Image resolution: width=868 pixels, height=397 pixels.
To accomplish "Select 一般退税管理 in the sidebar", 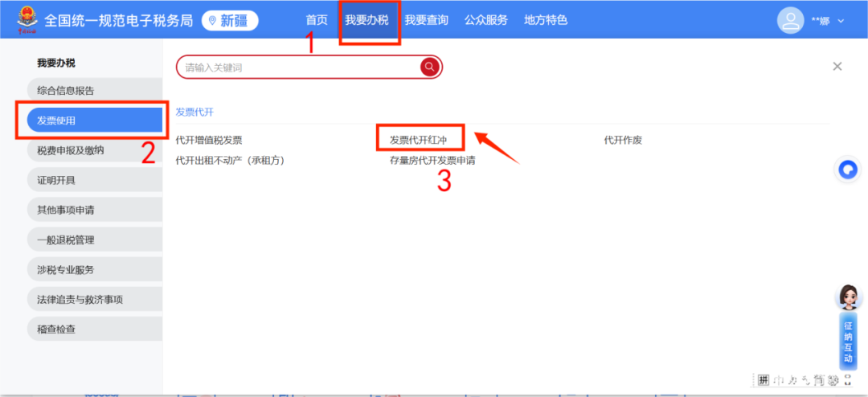I will click(x=94, y=240).
